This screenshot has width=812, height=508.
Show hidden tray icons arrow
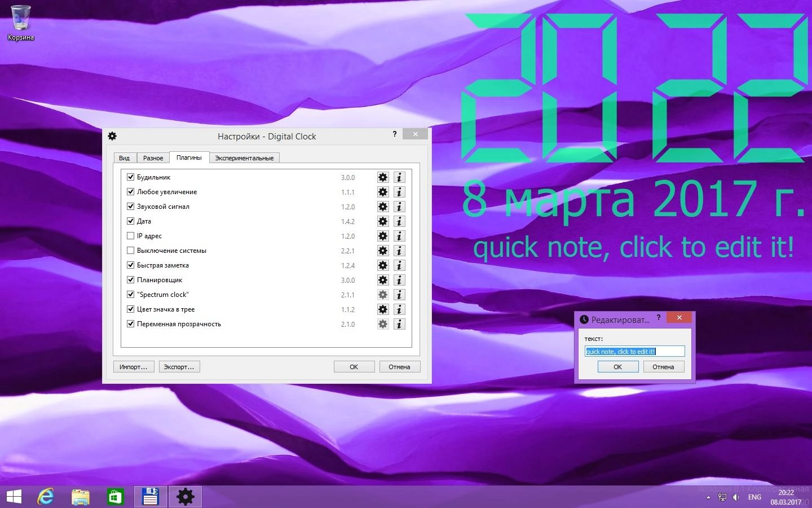(708, 497)
